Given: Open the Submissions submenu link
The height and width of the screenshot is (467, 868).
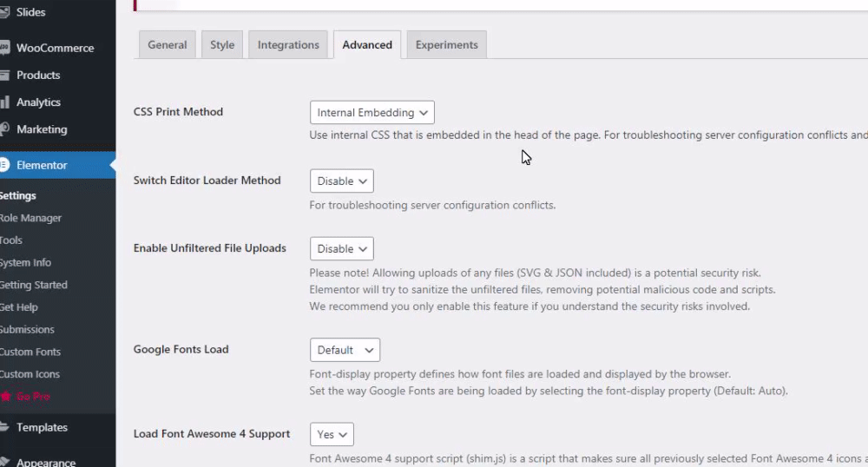Looking at the screenshot, I should (x=27, y=329).
